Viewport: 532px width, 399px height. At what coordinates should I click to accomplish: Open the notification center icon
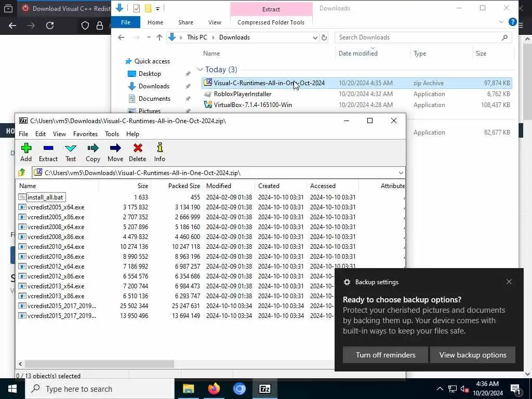[515, 389]
